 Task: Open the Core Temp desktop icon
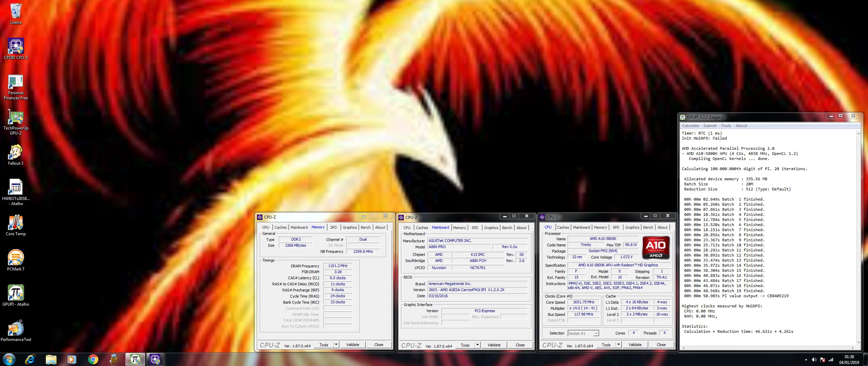pos(16,225)
